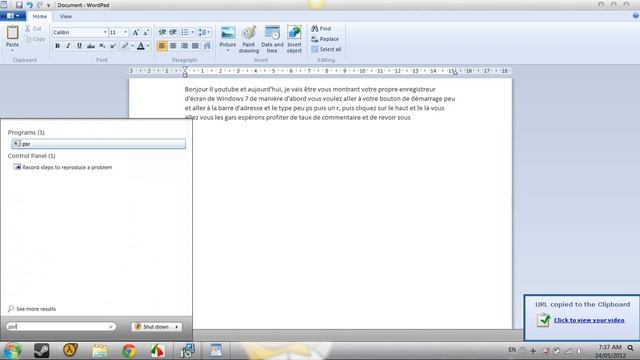Open the Paragraph settings icon
Image resolution: width=640 pixels, height=360 pixels.
[x=207, y=46]
